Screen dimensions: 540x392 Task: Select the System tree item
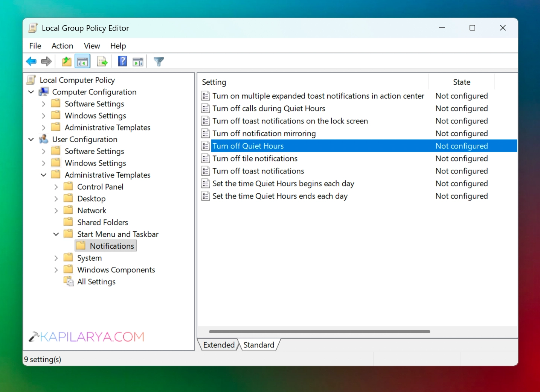pyautogui.click(x=89, y=258)
